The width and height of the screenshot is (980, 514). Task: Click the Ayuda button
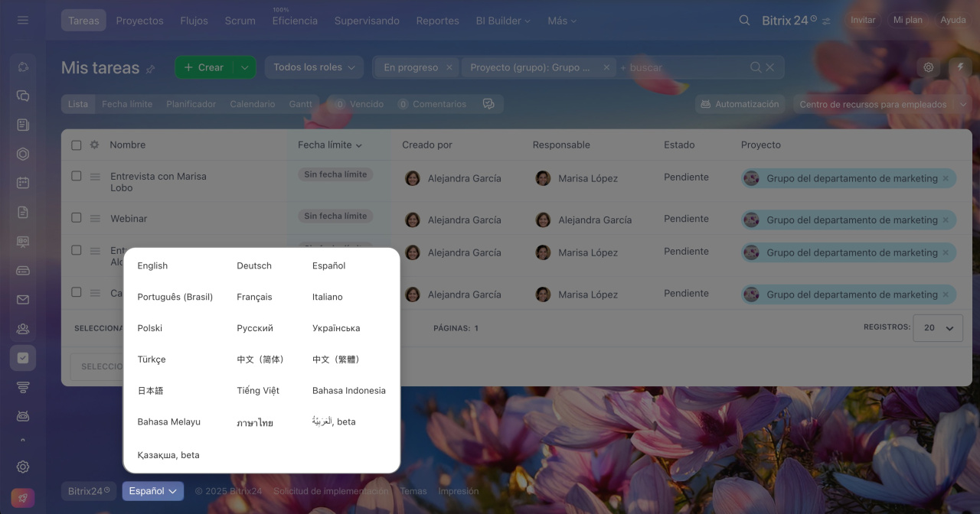(x=953, y=20)
